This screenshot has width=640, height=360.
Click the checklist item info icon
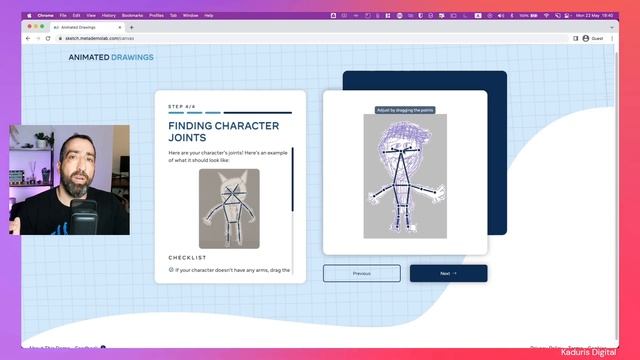coord(171,270)
